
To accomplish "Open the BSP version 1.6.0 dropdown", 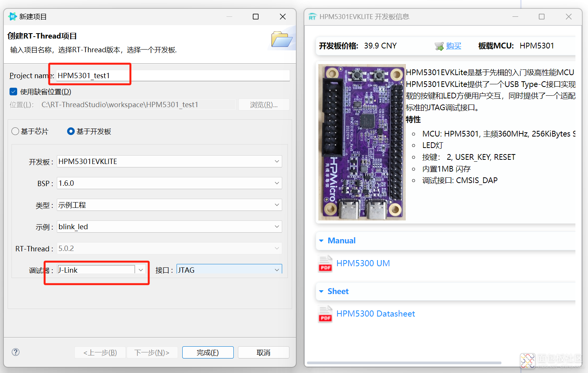I will pyautogui.click(x=169, y=183).
